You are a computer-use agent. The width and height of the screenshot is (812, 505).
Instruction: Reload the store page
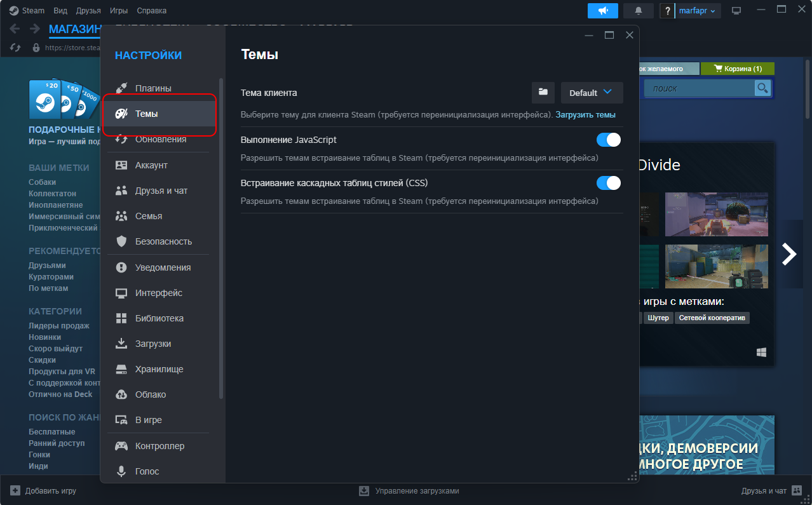point(16,48)
